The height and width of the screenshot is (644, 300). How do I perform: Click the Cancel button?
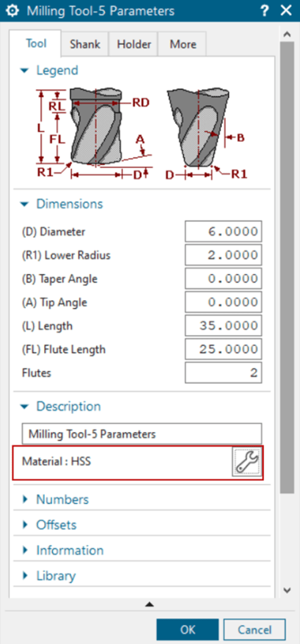point(255,630)
